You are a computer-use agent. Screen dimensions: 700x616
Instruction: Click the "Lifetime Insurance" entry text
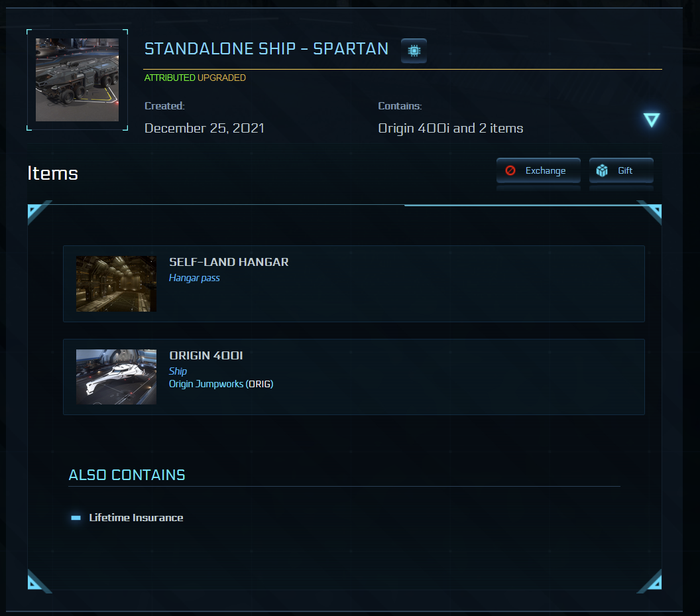coord(136,517)
